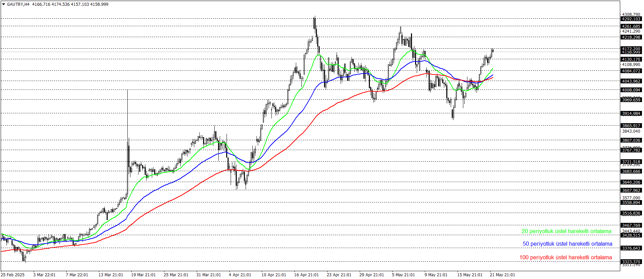Image resolution: width=644 pixels, height=279 pixels.
Task: Click the 4043.962 price level label
Action: (631, 81)
